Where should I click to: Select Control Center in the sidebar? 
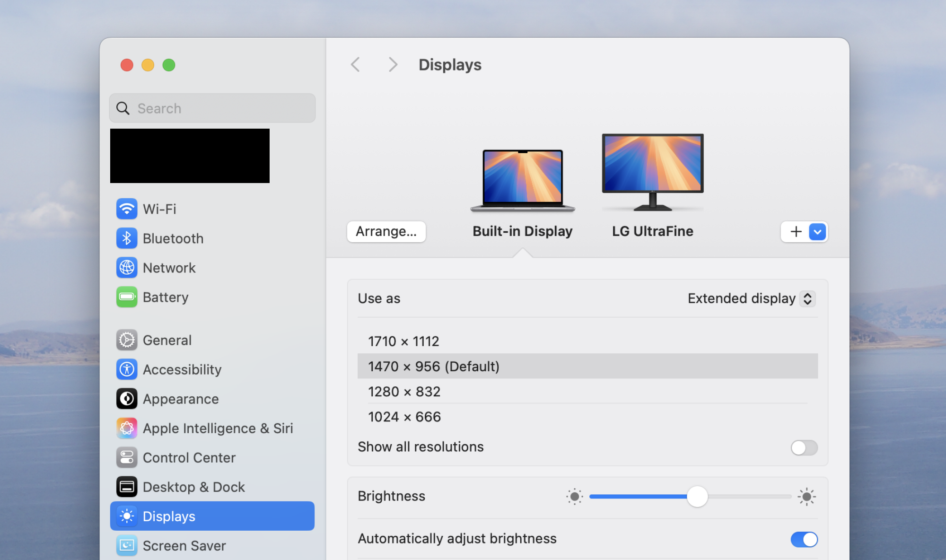coord(212,457)
